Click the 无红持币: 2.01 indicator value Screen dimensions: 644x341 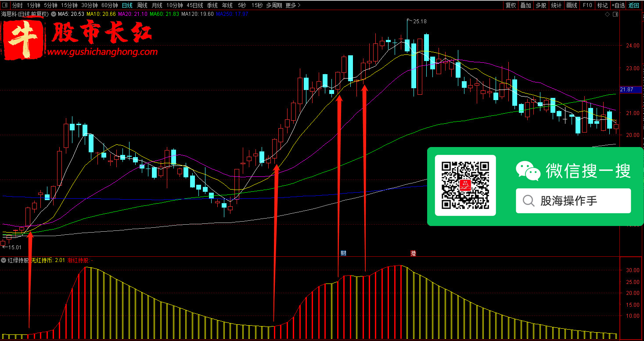(48, 260)
